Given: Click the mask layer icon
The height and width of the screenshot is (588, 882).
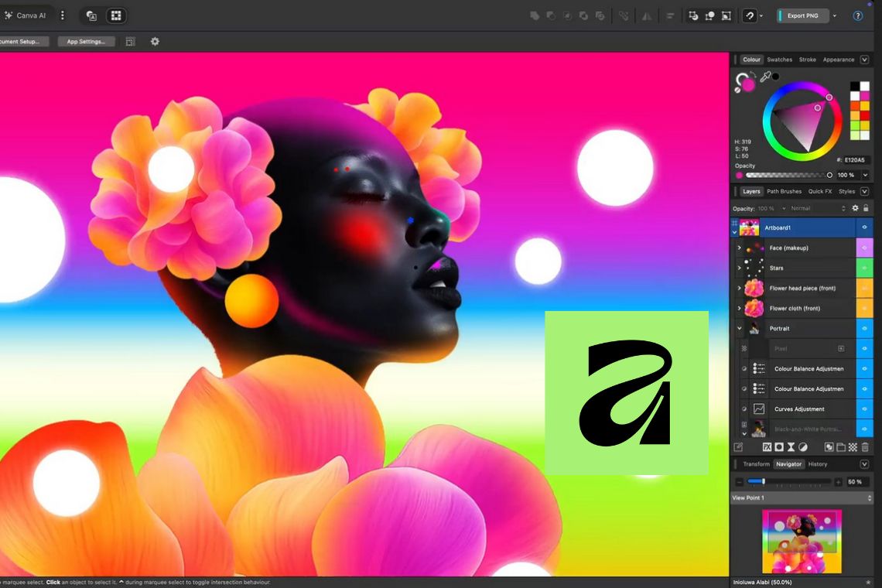Looking at the screenshot, I should 779,447.
